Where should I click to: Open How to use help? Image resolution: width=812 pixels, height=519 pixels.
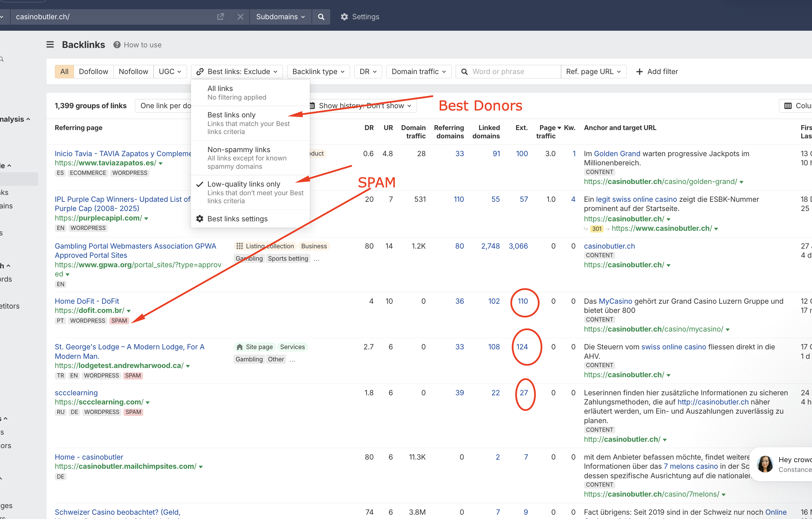click(138, 45)
